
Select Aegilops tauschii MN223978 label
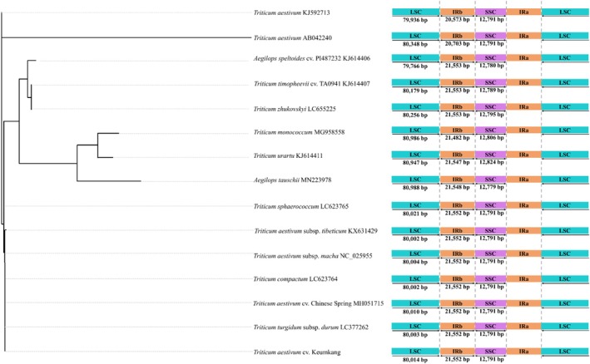coord(293,180)
